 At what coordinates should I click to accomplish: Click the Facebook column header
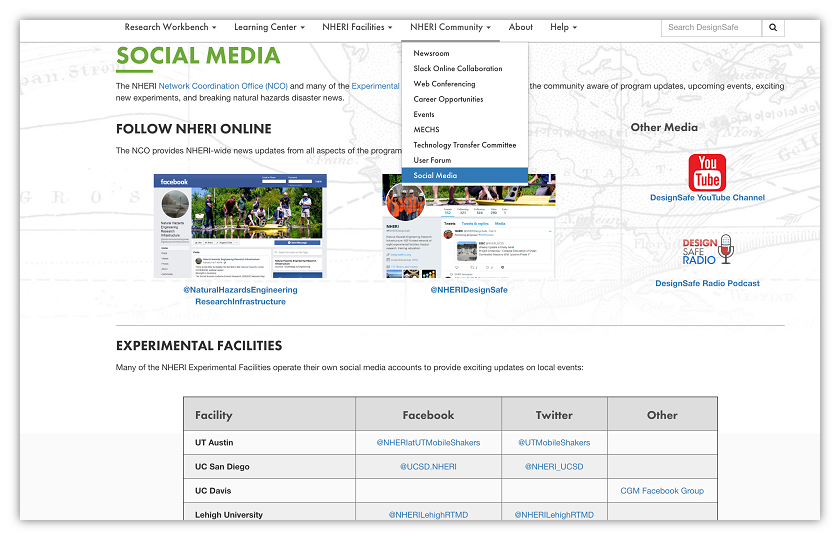tap(428, 414)
